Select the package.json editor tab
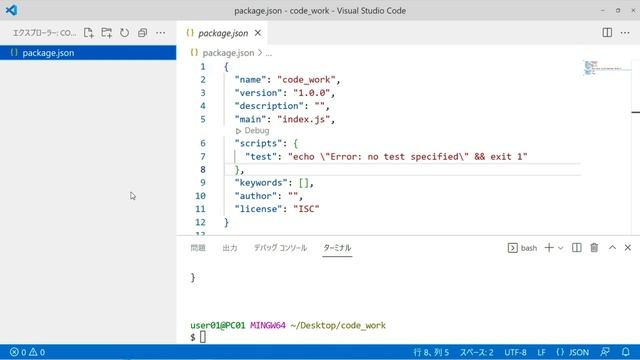The width and height of the screenshot is (640, 360). coord(222,33)
